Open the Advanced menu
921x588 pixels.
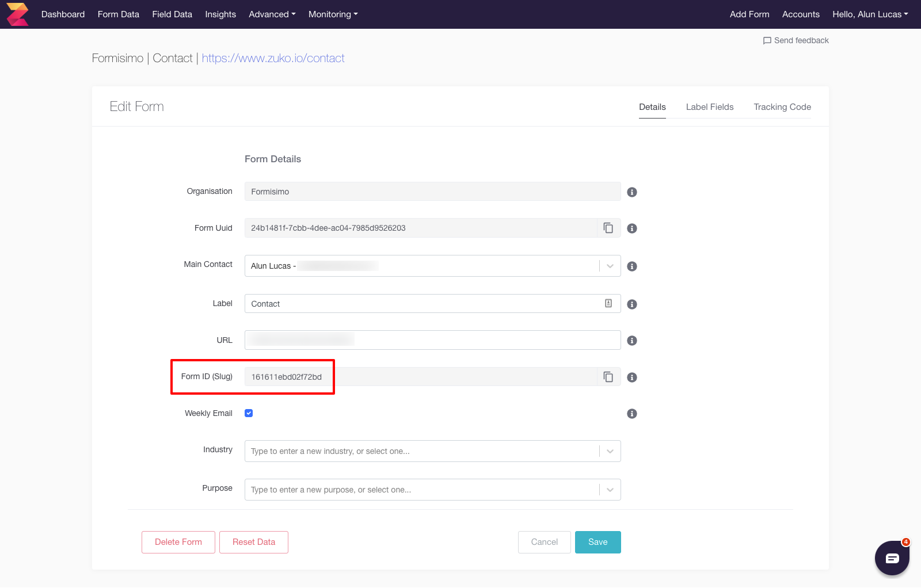(x=272, y=14)
